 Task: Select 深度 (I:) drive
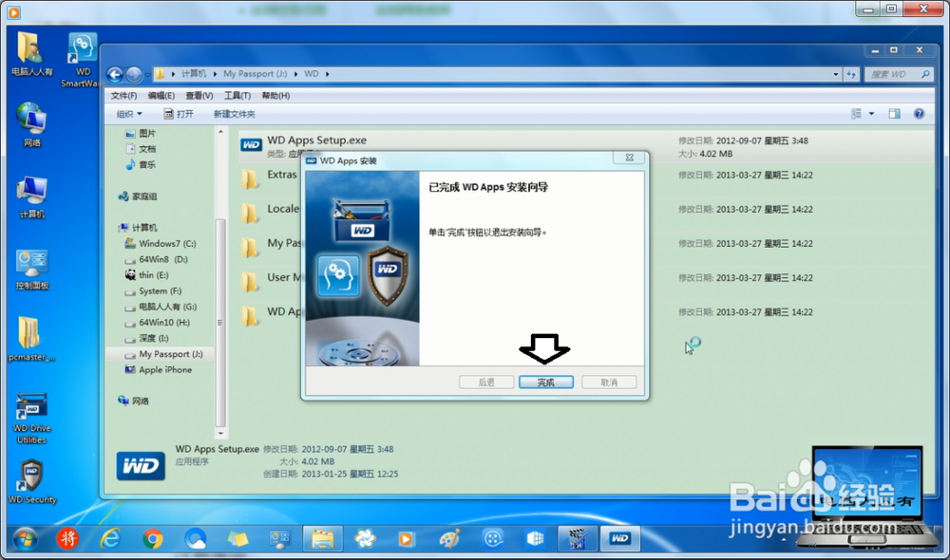[x=146, y=339]
